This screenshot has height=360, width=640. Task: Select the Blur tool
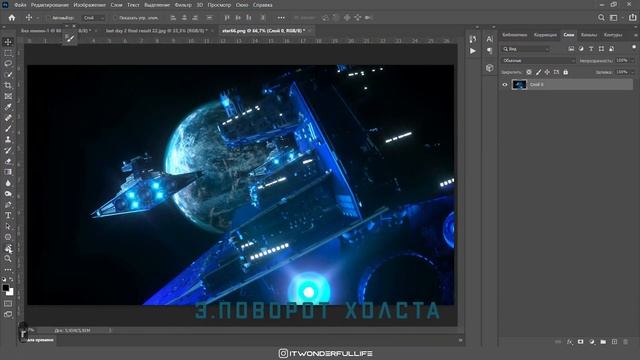pyautogui.click(x=8, y=183)
